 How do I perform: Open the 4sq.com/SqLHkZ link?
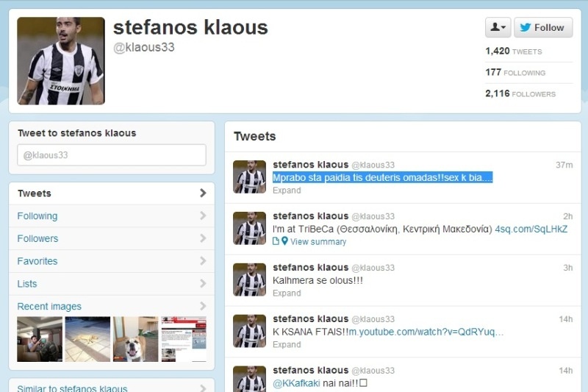click(x=531, y=229)
